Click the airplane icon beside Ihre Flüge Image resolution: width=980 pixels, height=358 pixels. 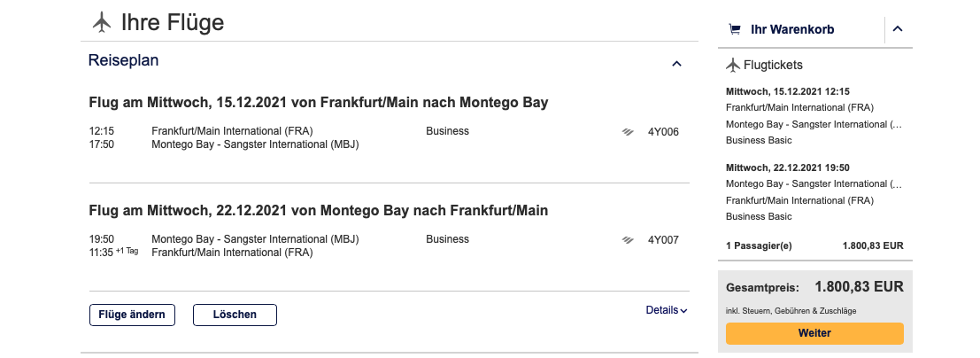click(x=102, y=22)
